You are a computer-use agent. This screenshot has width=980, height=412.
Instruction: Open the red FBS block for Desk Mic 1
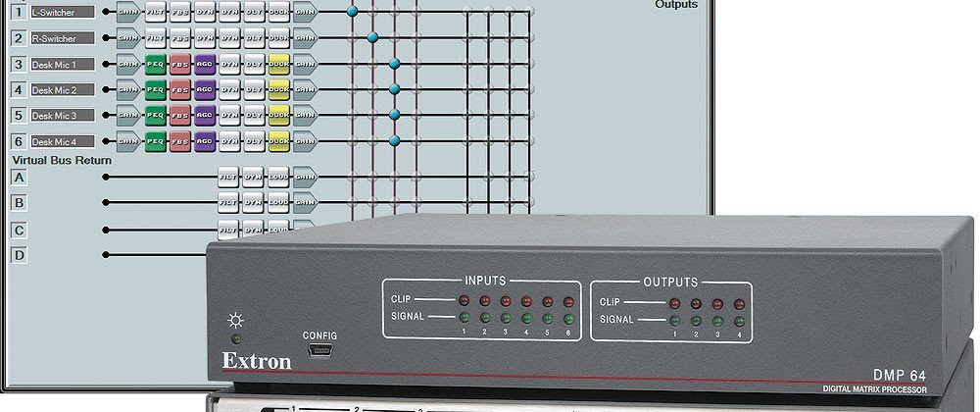[x=180, y=64]
